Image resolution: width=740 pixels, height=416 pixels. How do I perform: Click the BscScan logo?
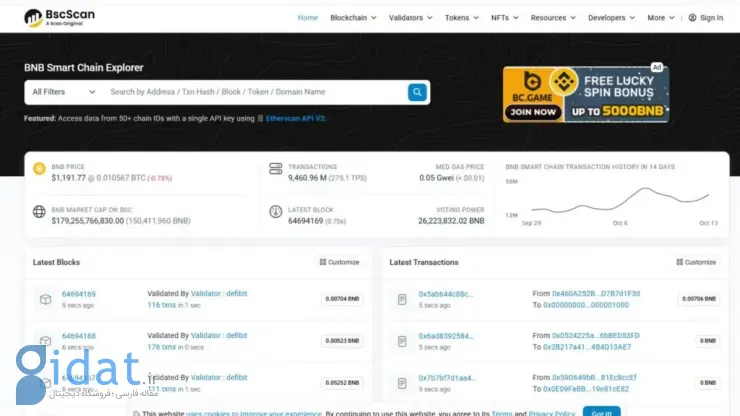tap(59, 17)
